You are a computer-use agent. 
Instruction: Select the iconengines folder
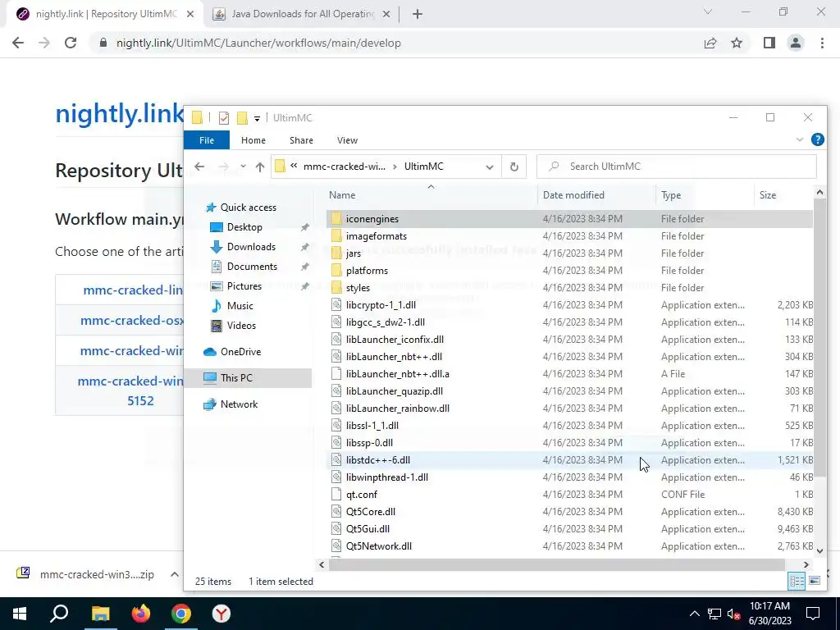click(x=569, y=219)
